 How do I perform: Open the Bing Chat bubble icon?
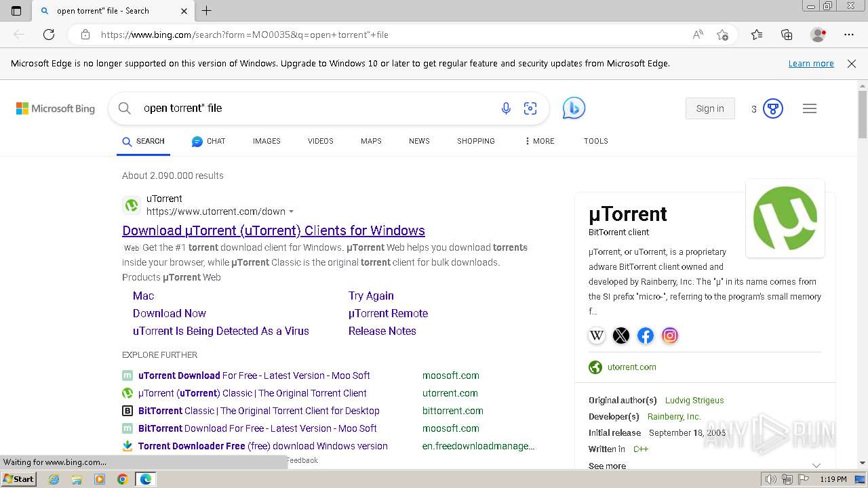coord(574,108)
